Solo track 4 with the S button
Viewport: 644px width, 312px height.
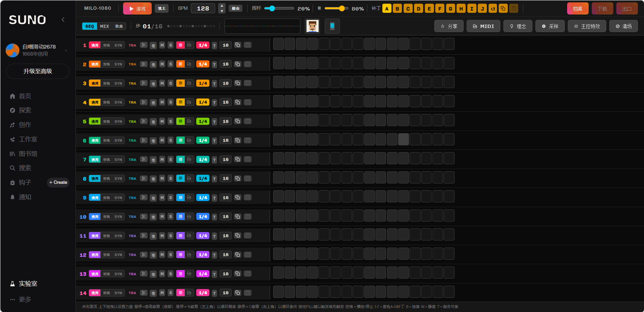coord(171,102)
